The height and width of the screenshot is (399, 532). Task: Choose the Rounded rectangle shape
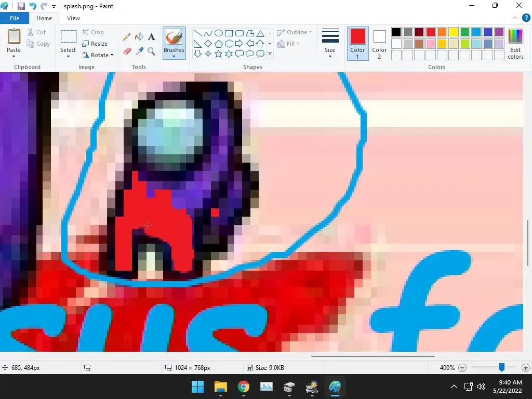pyautogui.click(x=240, y=33)
